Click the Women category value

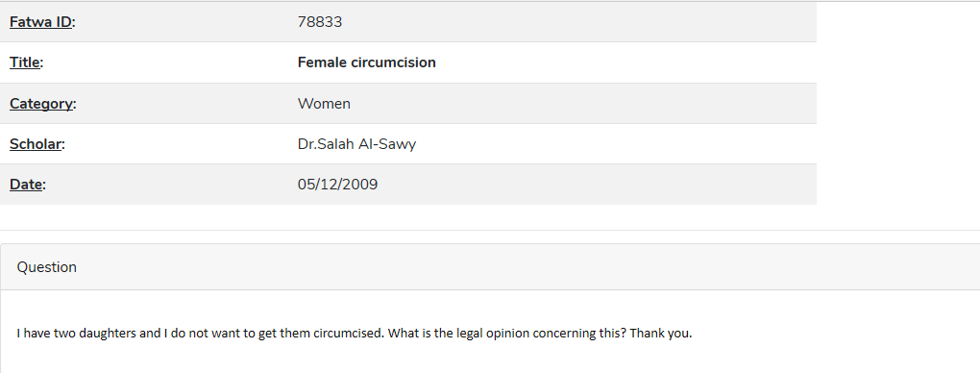click(x=324, y=103)
